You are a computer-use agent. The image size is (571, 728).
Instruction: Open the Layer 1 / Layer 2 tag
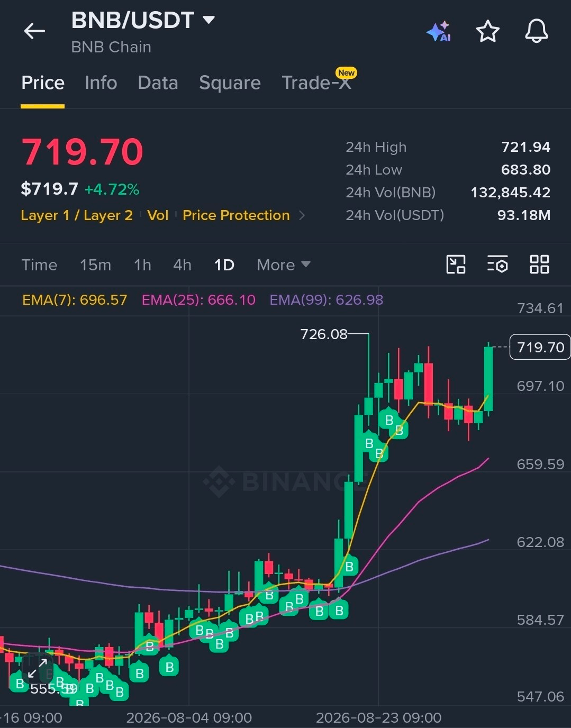(x=77, y=215)
